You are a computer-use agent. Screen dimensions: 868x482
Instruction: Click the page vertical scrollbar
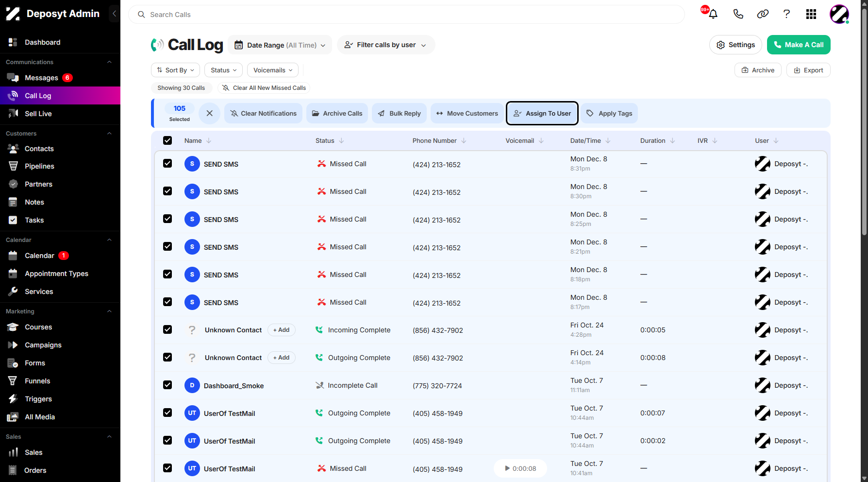point(864,121)
